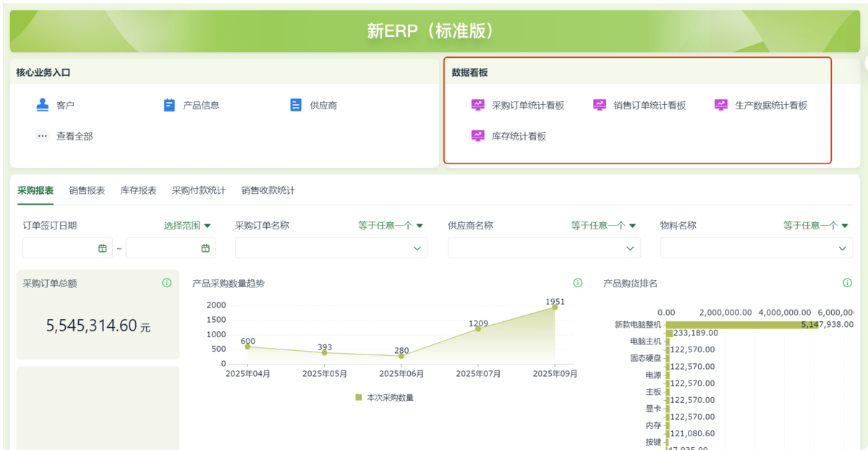Viewport: 868px width, 450px height.
Task: Click the 客户 customer icon
Action: 43,105
